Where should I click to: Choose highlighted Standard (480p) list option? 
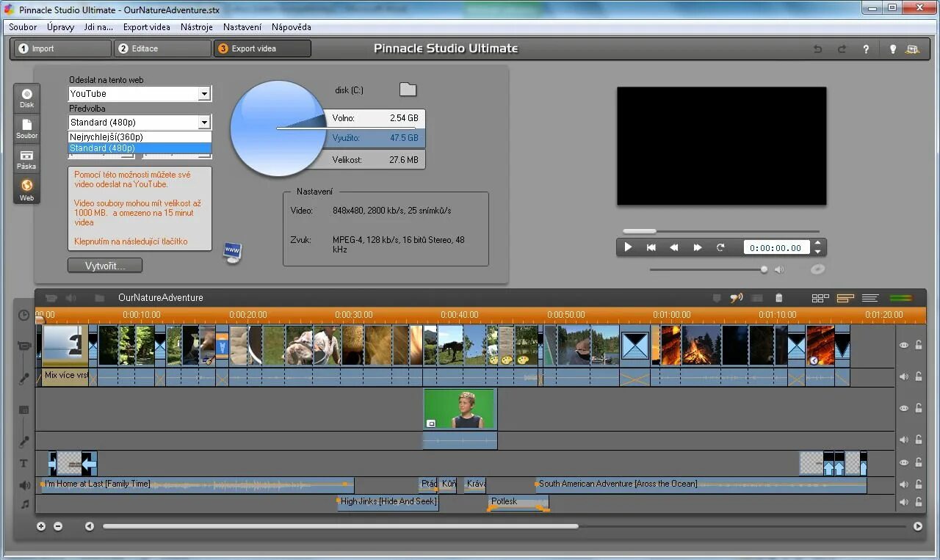point(140,148)
